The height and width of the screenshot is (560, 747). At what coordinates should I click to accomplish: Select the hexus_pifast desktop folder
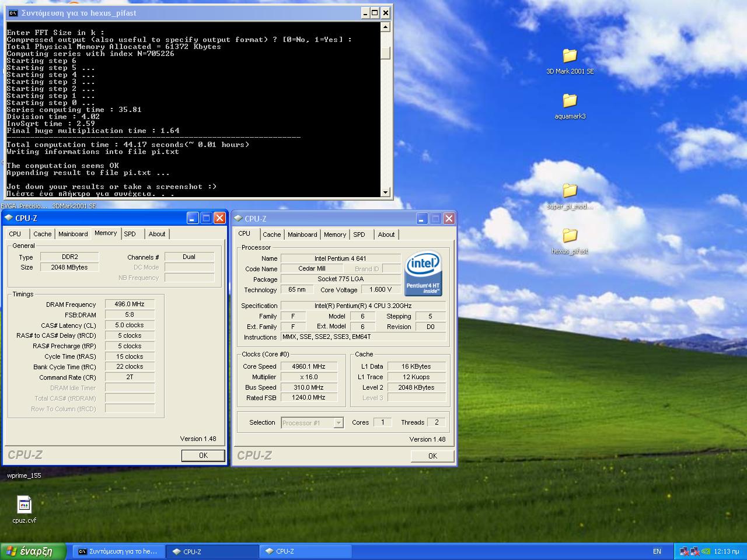tap(570, 236)
